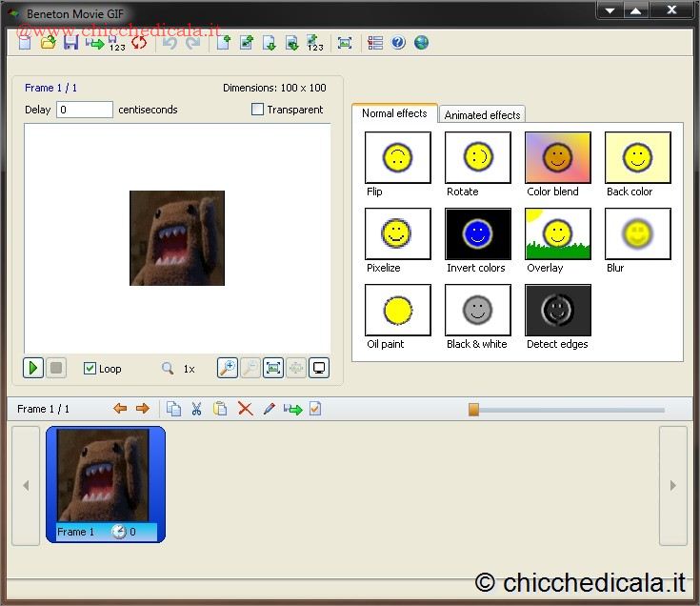Uncheck the Loop checkbox

click(90, 369)
